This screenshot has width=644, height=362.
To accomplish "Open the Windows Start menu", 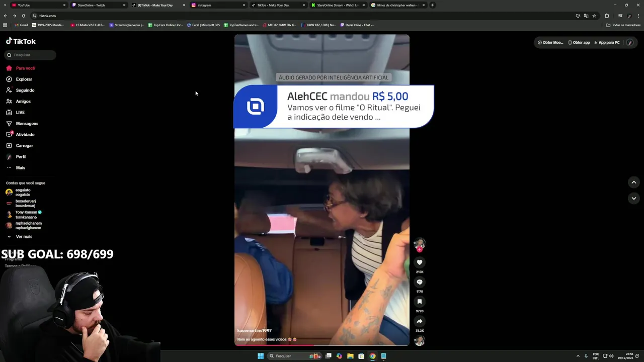I will [x=261, y=356].
